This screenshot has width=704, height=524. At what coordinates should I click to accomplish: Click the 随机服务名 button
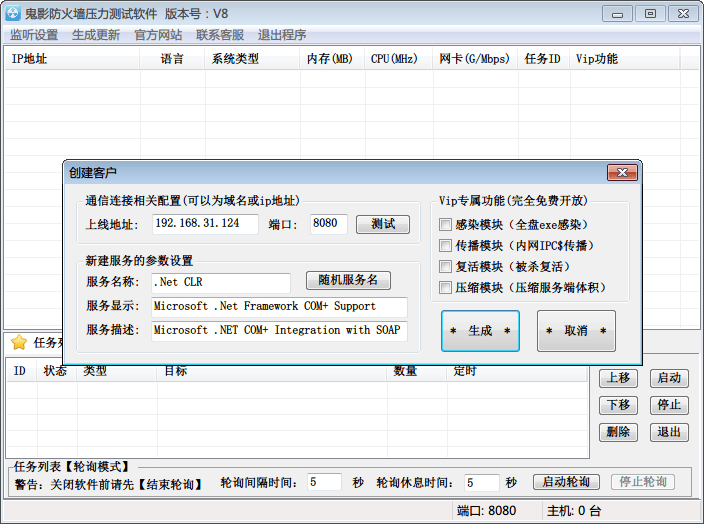[348, 280]
